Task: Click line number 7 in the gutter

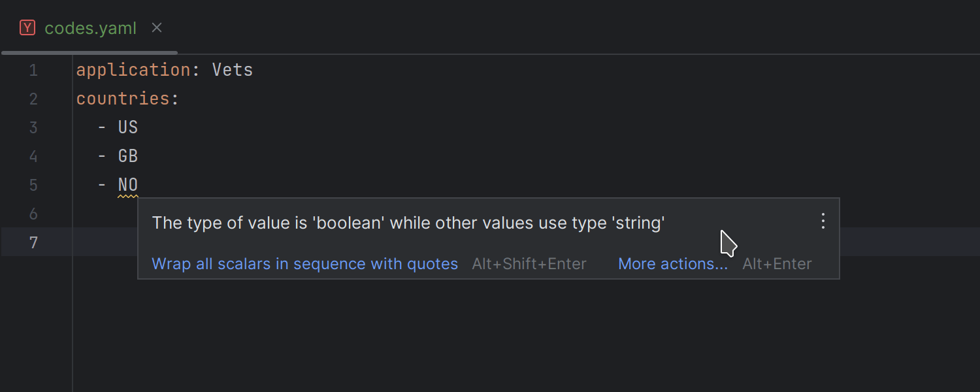Action: click(x=33, y=242)
